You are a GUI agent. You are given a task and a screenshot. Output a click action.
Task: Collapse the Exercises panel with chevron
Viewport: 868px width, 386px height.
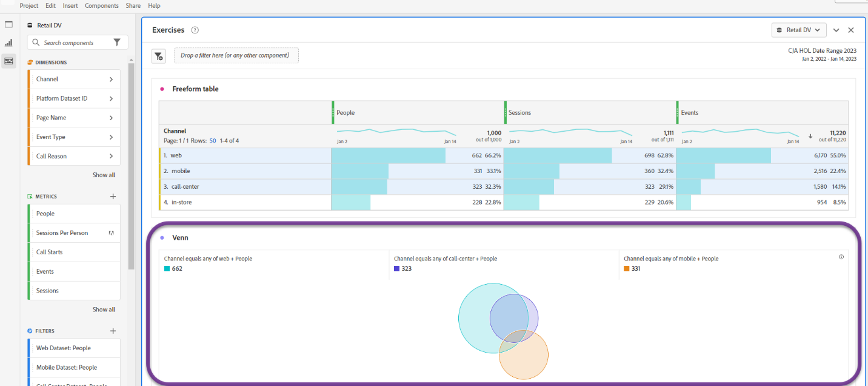(x=836, y=30)
